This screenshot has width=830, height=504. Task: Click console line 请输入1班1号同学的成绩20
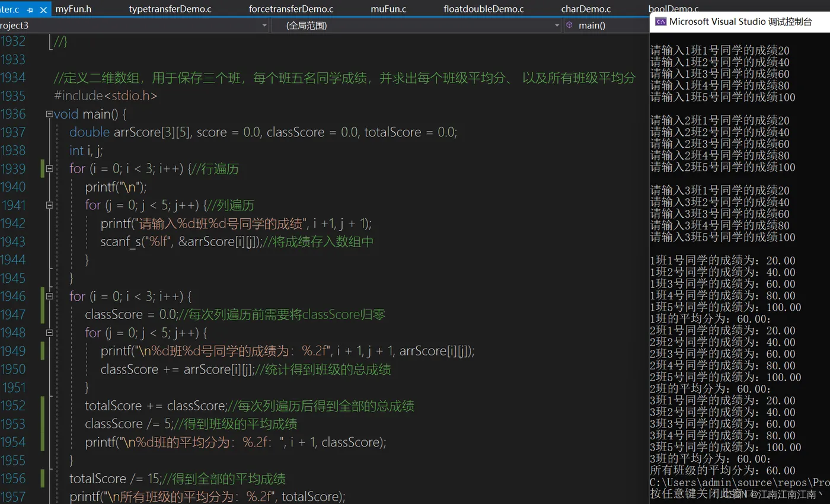coord(720,51)
